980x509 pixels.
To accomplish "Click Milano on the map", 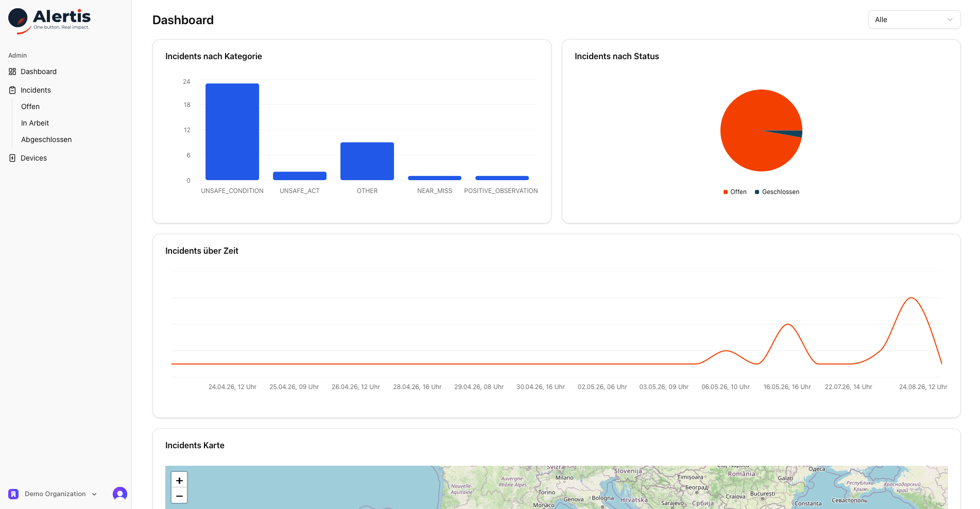I will (x=564, y=478).
